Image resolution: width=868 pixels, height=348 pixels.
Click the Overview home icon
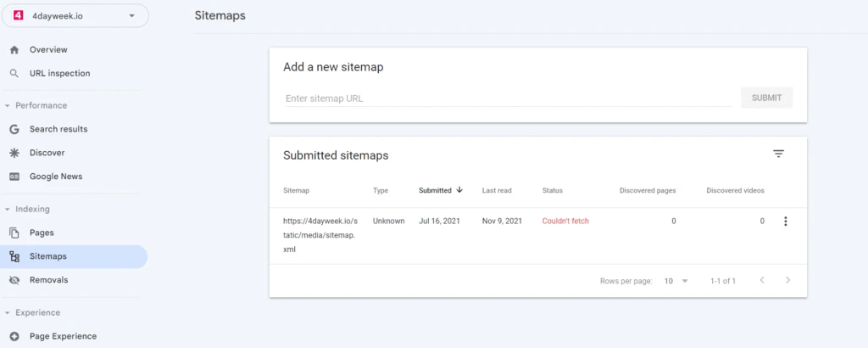click(14, 50)
